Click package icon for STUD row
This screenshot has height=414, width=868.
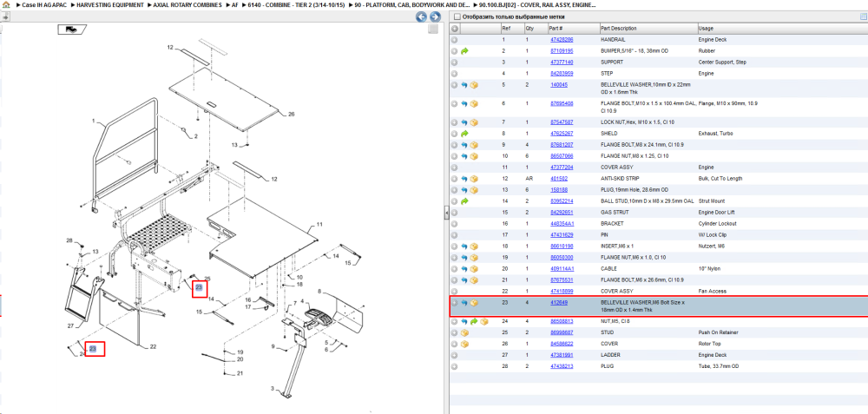464,332
